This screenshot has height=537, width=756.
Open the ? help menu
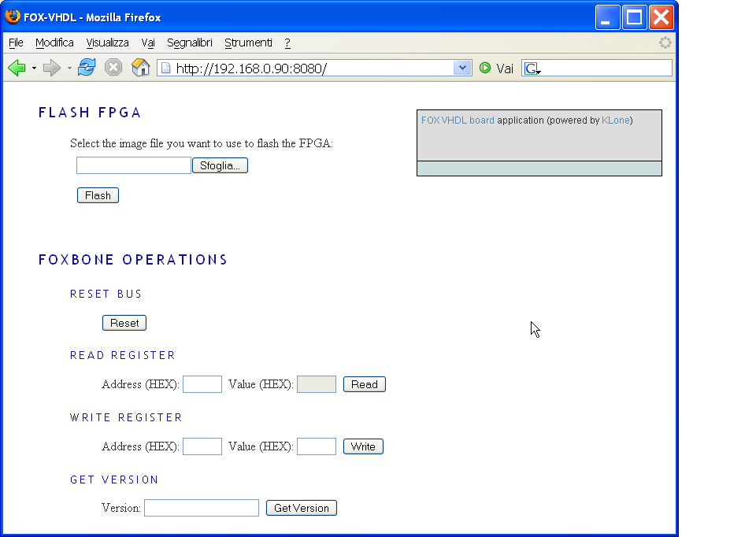[x=287, y=43]
